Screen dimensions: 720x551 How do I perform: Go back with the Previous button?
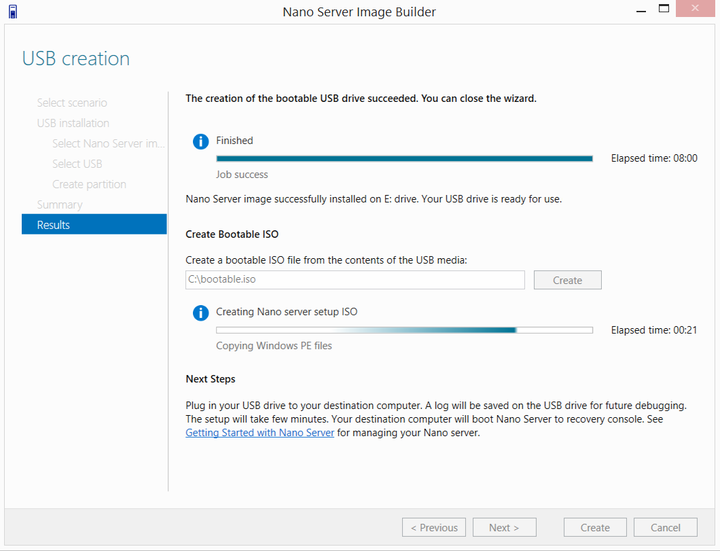(x=434, y=528)
